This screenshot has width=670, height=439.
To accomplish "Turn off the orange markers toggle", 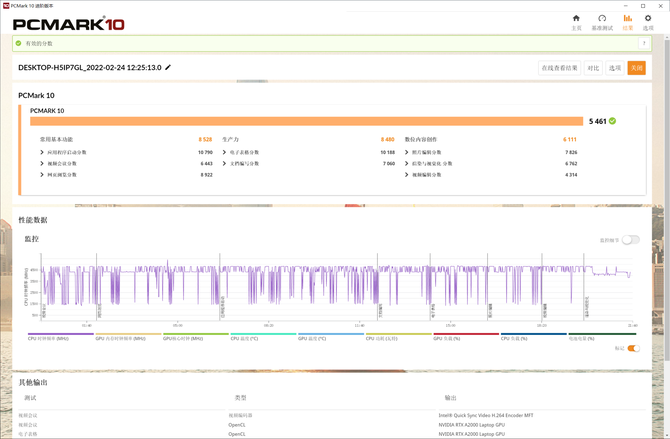I will coord(633,348).
